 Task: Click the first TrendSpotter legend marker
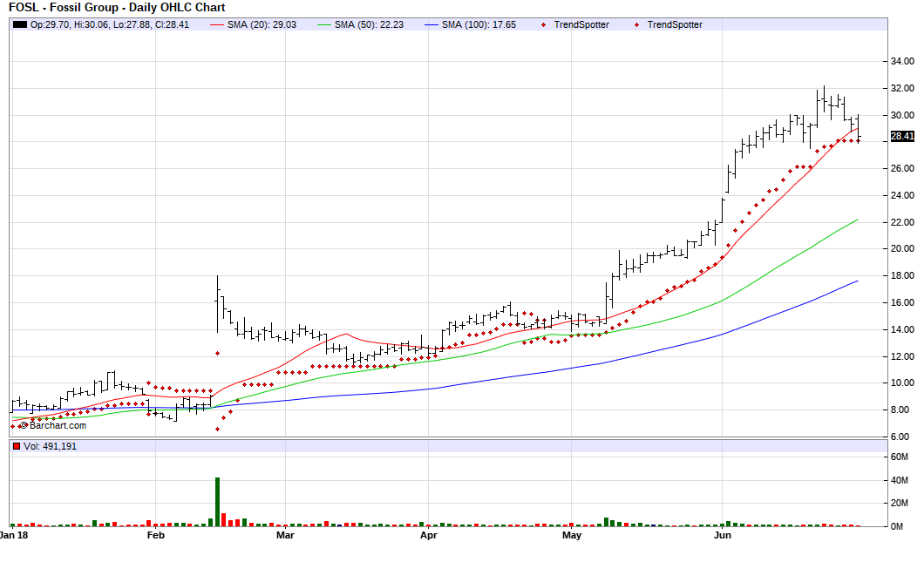543,24
